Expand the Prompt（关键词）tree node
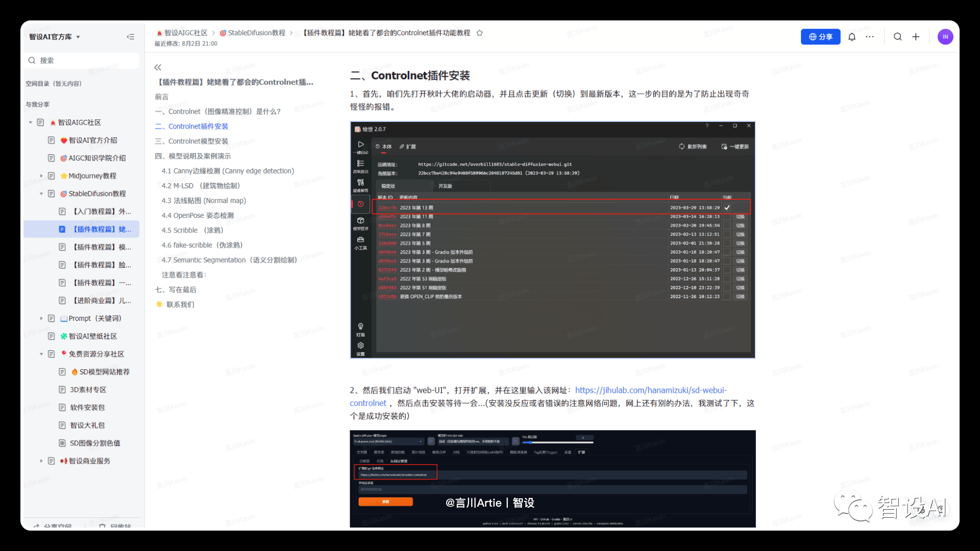 pos(41,318)
